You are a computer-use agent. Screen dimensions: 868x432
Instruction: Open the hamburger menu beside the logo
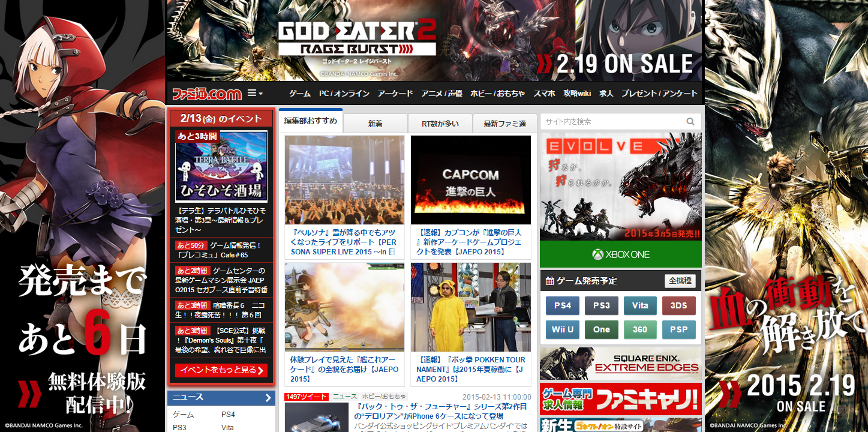[x=255, y=94]
